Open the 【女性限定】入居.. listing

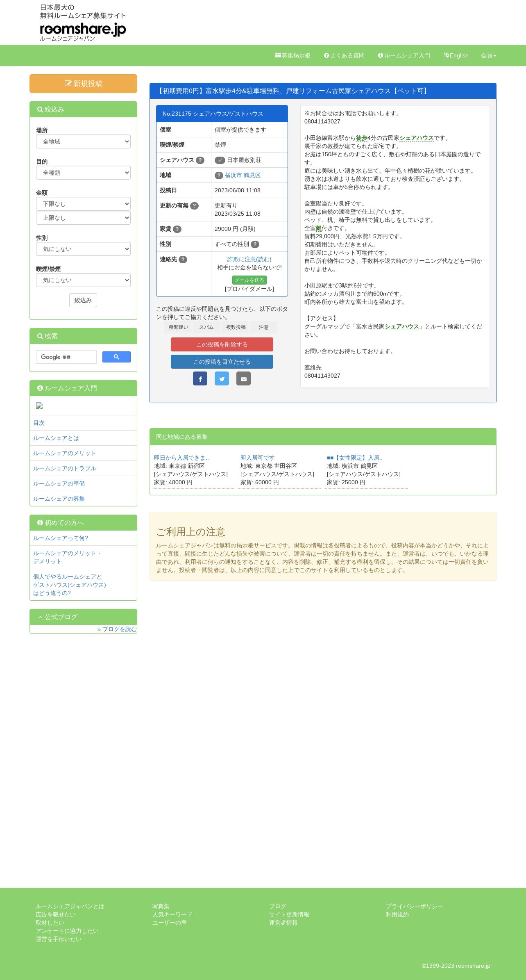355,458
